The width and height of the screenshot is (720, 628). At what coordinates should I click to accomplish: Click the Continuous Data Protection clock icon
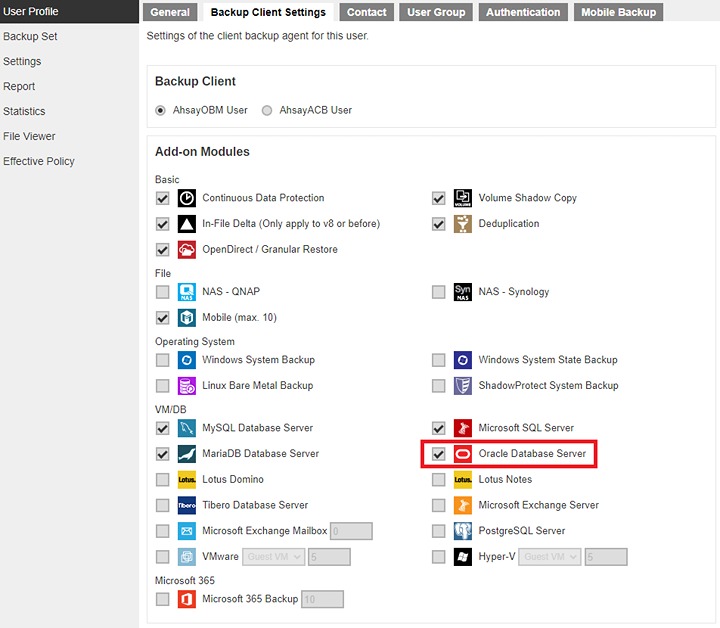pos(187,198)
